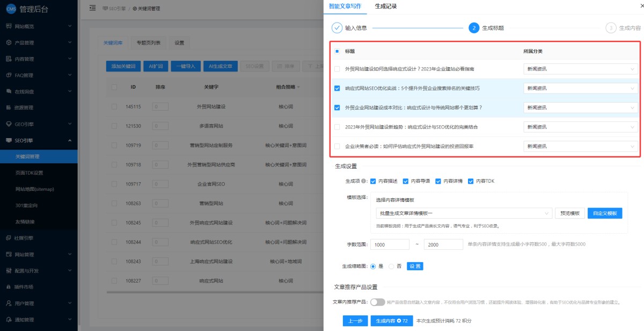Select 否 for 生成缩略图
The image size is (644, 331).
click(x=391, y=266)
